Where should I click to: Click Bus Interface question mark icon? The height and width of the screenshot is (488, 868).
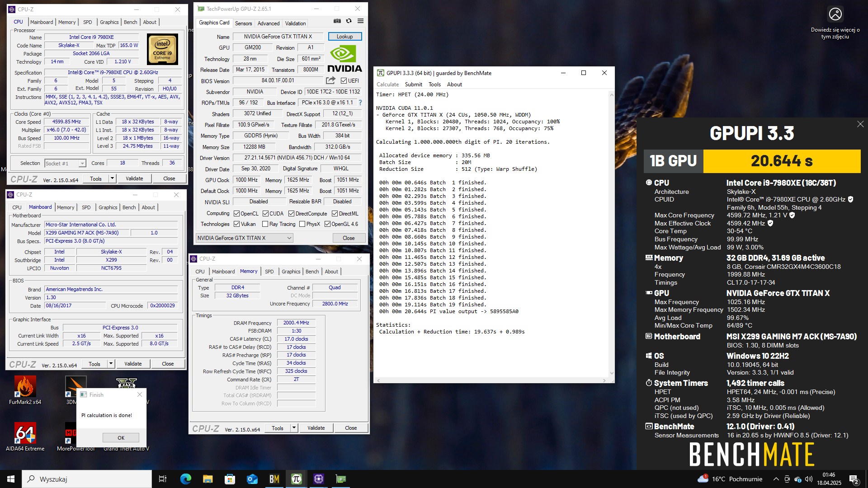click(360, 103)
